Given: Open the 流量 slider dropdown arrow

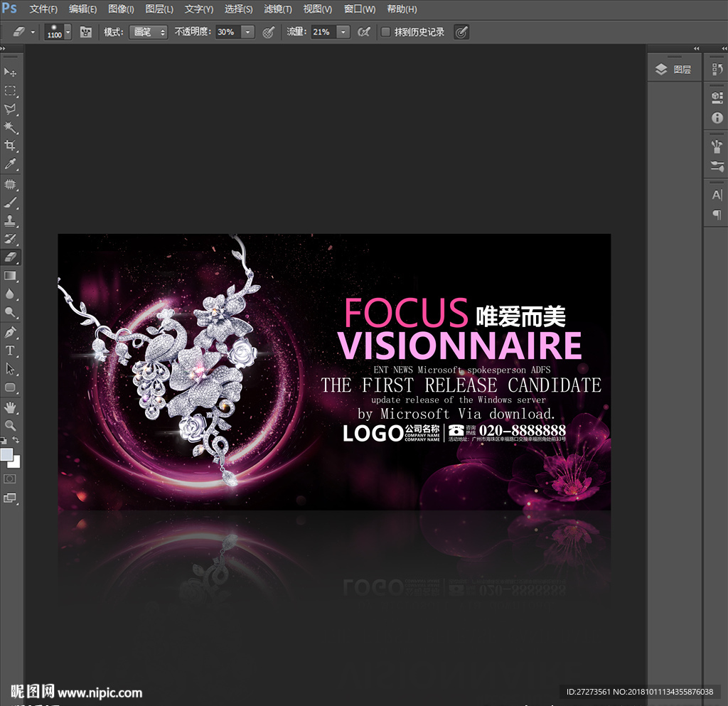Looking at the screenshot, I should pyautogui.click(x=343, y=32).
